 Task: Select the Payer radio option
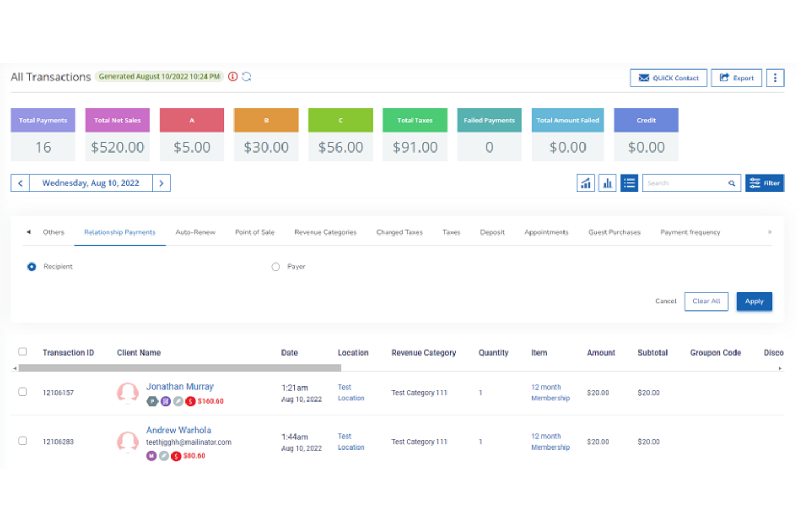[276, 267]
